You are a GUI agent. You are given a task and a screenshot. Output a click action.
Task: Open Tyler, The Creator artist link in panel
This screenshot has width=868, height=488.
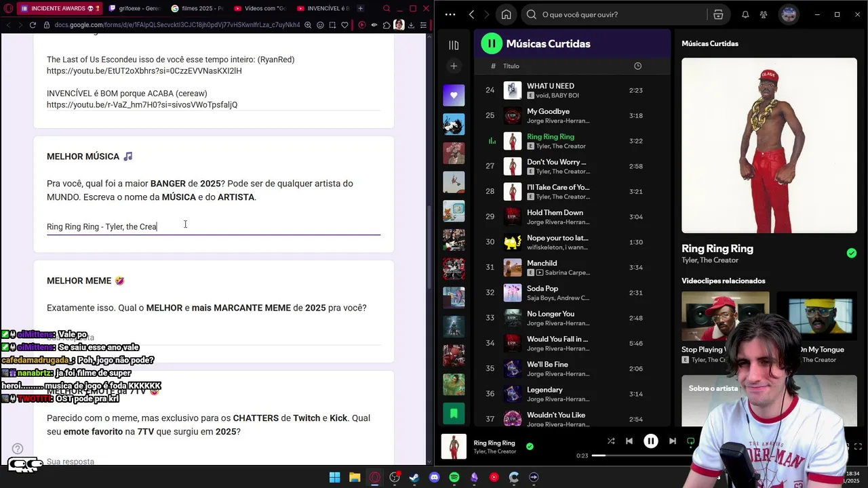click(710, 260)
